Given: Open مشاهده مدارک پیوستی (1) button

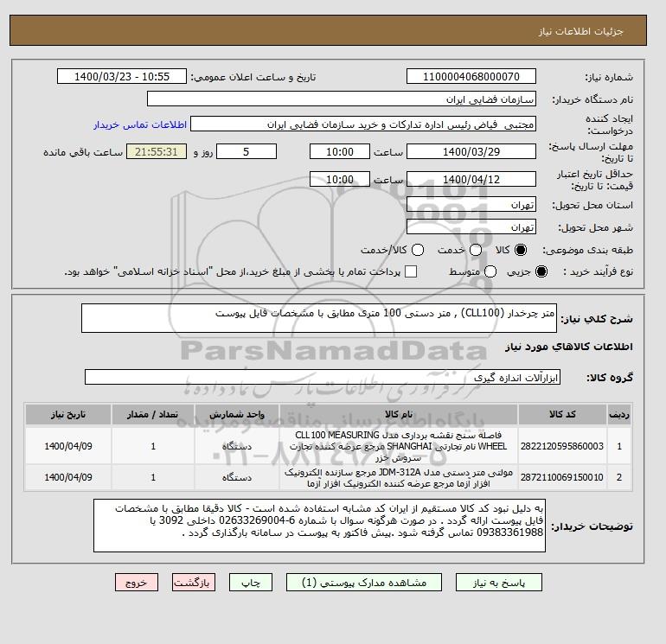Looking at the screenshot, I should pos(364,583).
